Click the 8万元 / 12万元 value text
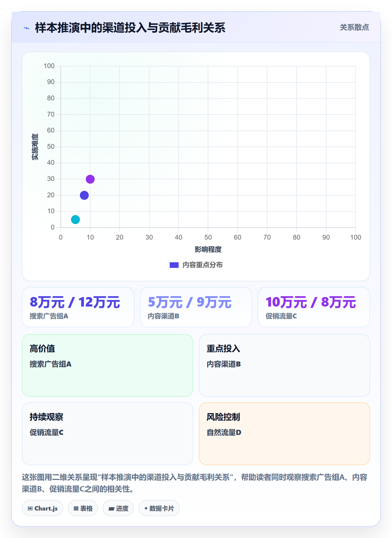 pyautogui.click(x=75, y=302)
